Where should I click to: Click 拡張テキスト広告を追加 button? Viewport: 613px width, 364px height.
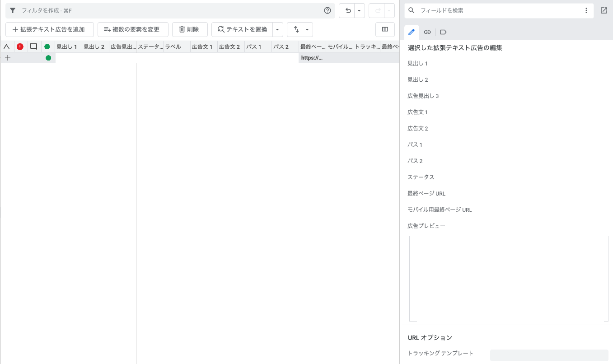pos(49,30)
